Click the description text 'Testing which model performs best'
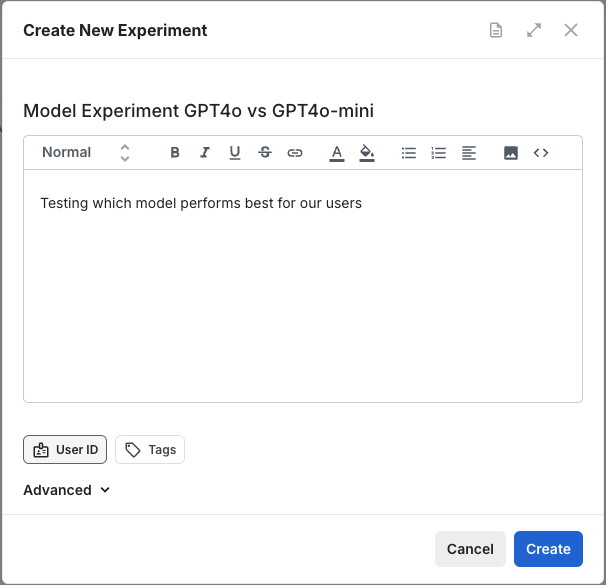This screenshot has height=585, width=606. [157, 203]
